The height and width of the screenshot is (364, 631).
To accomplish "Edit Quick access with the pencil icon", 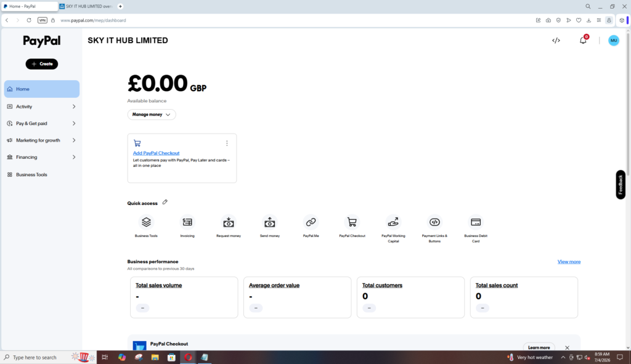I will click(165, 202).
